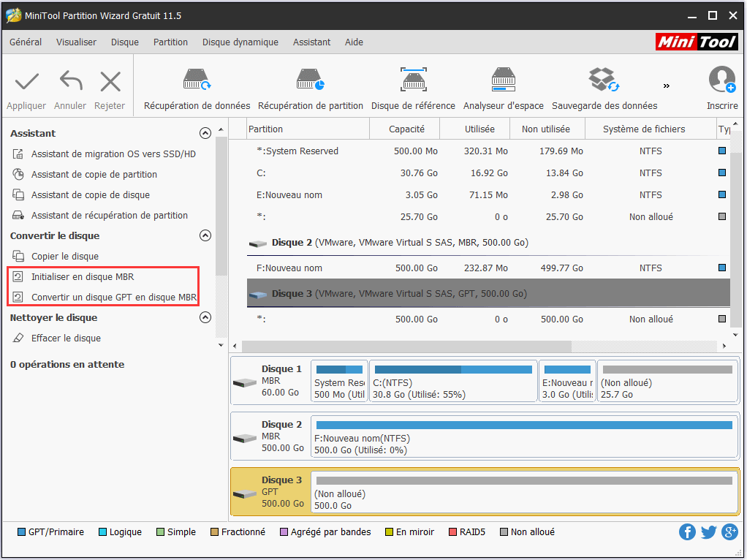Start Assistant de copie de disque
Viewport: 747px width, 560px height.
tap(91, 195)
